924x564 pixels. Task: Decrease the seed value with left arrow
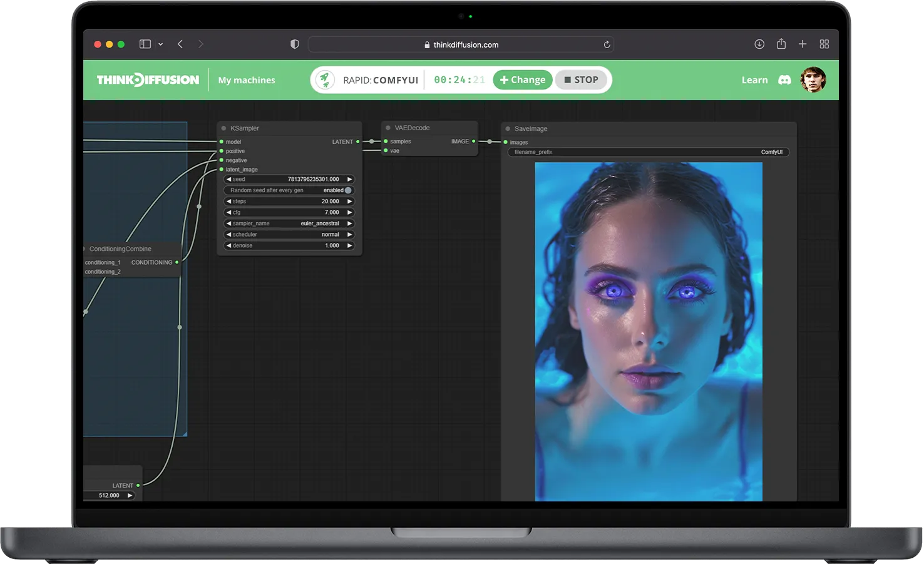pyautogui.click(x=228, y=179)
